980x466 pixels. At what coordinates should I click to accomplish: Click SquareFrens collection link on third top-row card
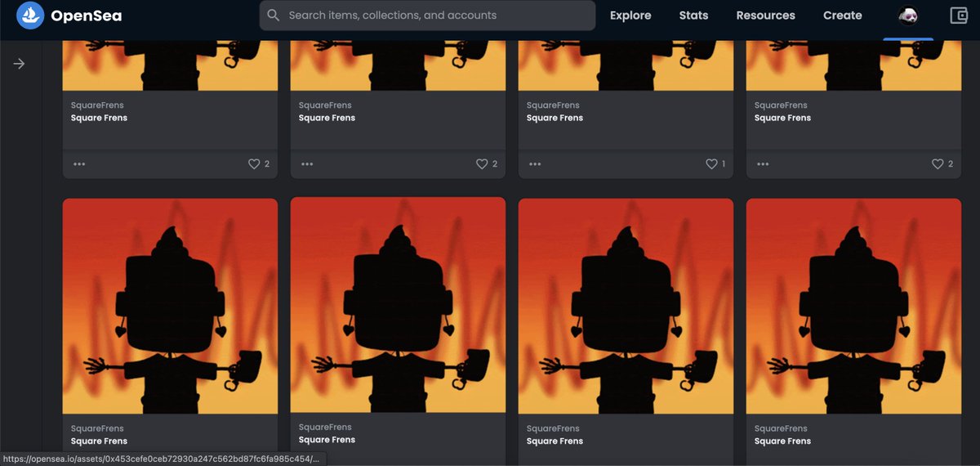(x=553, y=105)
